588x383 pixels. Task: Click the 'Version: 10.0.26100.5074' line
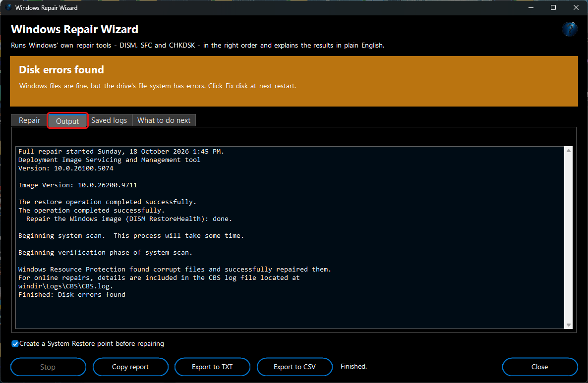(x=66, y=168)
